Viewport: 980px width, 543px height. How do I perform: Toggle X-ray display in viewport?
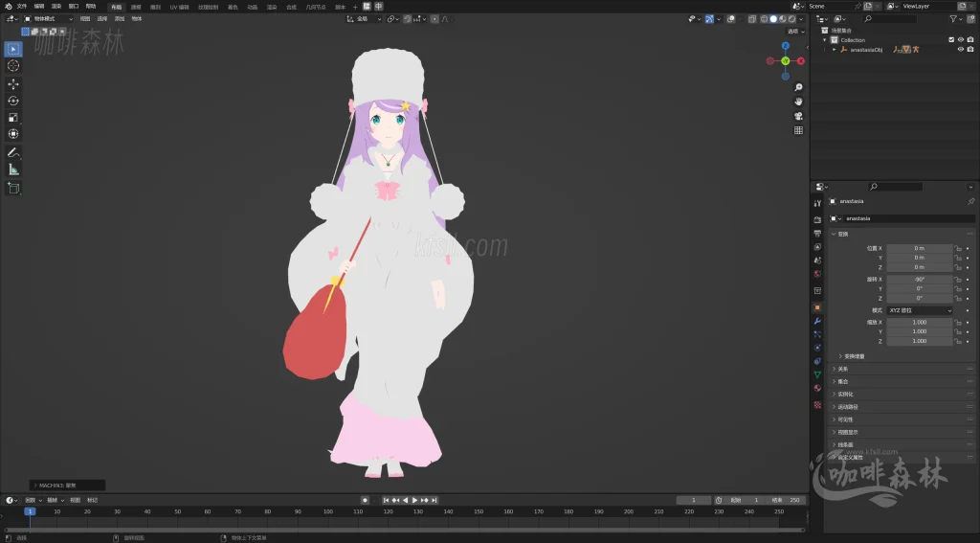pyautogui.click(x=752, y=19)
